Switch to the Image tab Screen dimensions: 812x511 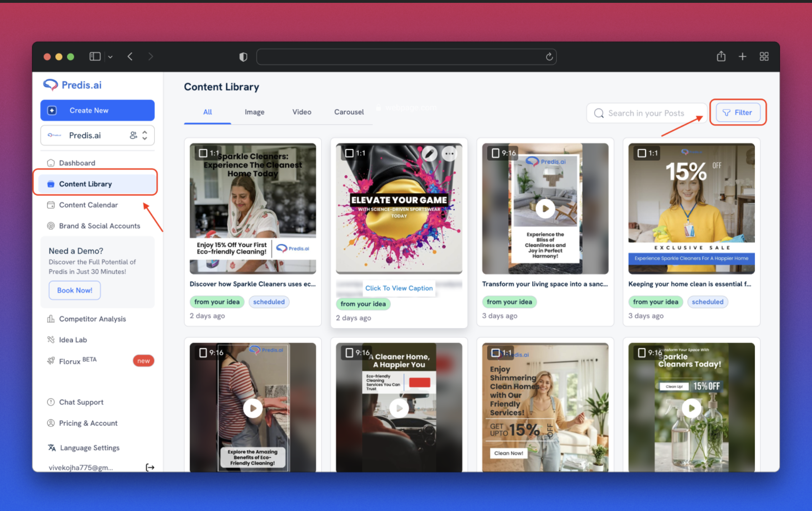point(254,112)
